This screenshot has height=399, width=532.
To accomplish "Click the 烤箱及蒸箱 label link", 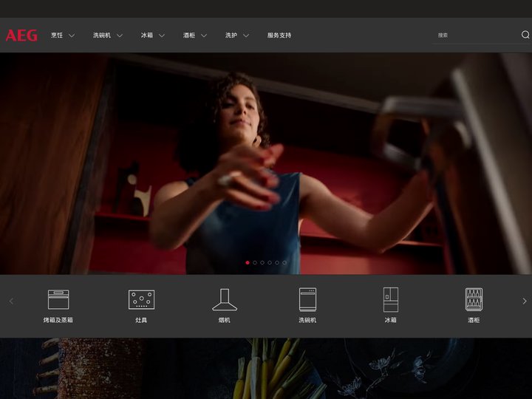I will (58, 320).
